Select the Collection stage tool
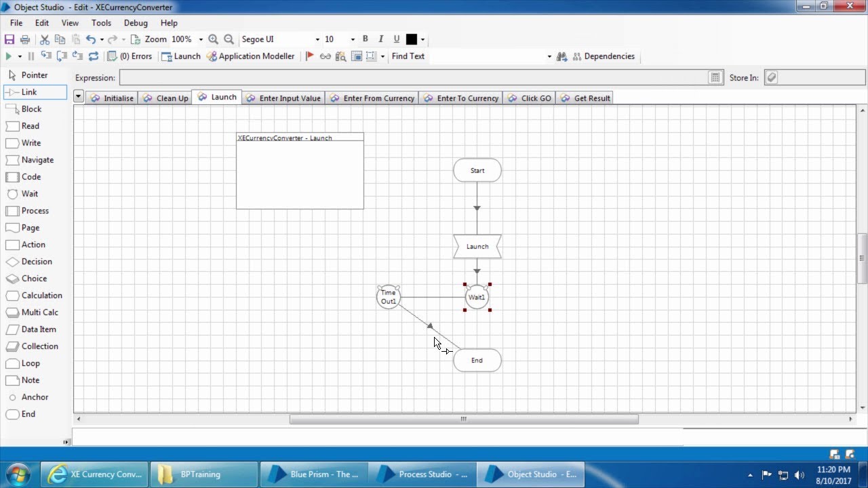868x488 pixels. pyautogui.click(x=32, y=346)
